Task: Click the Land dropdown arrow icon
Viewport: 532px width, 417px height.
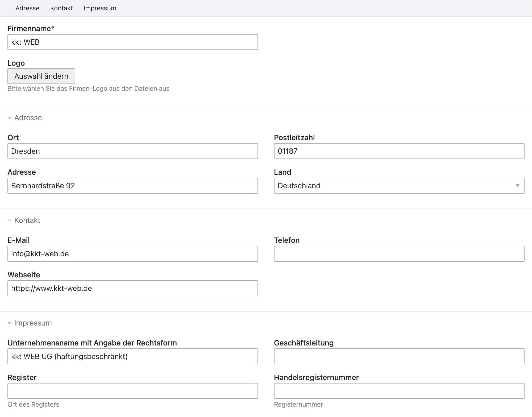Action: coord(517,186)
